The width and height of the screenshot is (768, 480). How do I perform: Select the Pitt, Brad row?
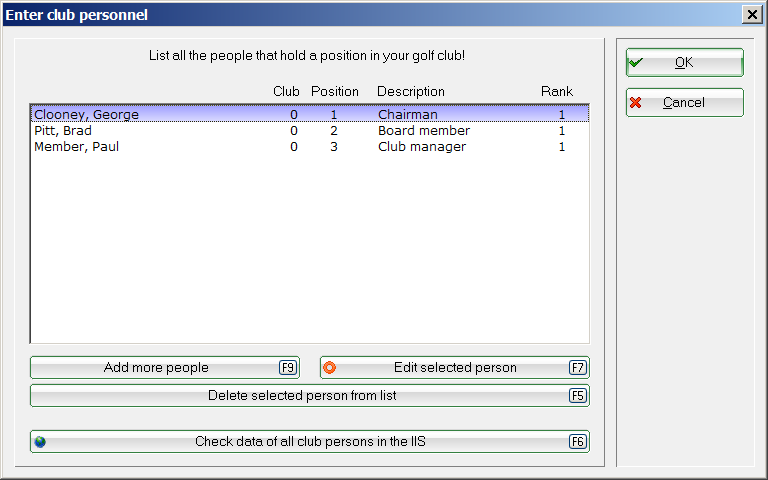[x=310, y=131]
